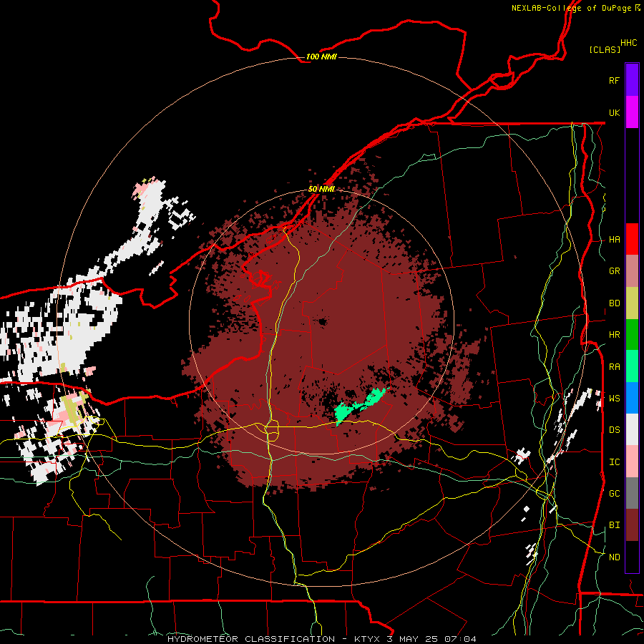Click the UK magenta legend swatch
Image resolution: width=644 pixels, height=644 pixels.
632,112
